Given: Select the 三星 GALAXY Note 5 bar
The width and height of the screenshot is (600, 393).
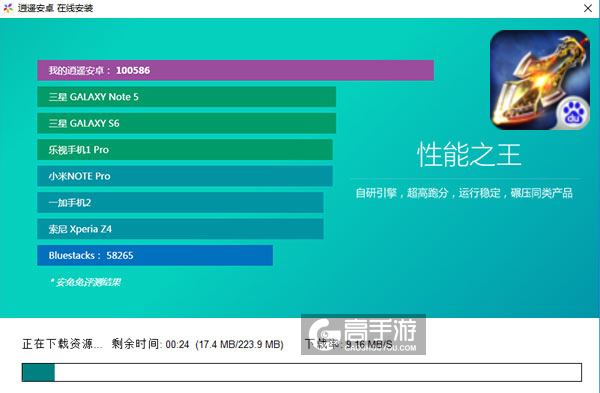Looking at the screenshot, I should [186, 97].
